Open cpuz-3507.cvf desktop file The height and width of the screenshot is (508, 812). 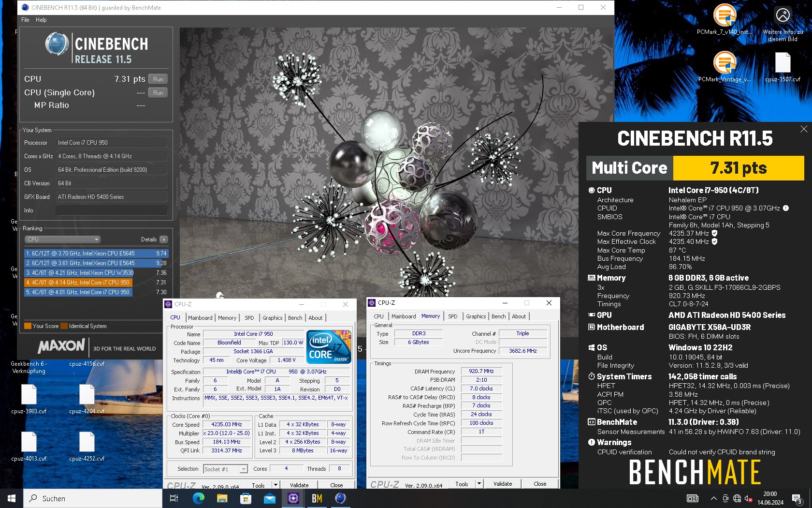[783, 67]
